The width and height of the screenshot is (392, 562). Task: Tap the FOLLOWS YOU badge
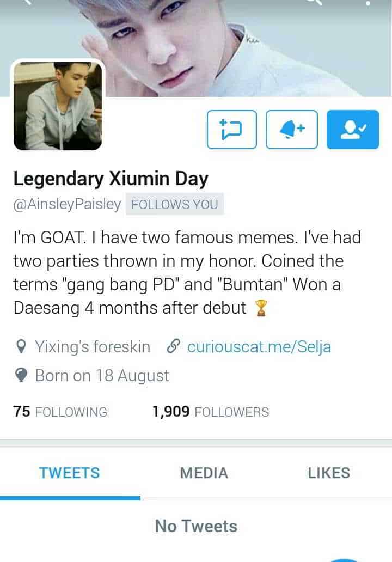click(175, 204)
